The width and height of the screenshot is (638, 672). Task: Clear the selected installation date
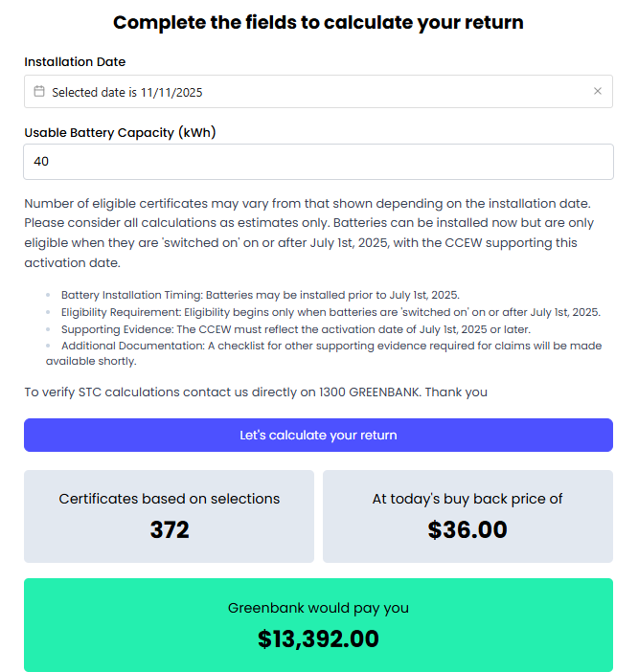(x=598, y=92)
